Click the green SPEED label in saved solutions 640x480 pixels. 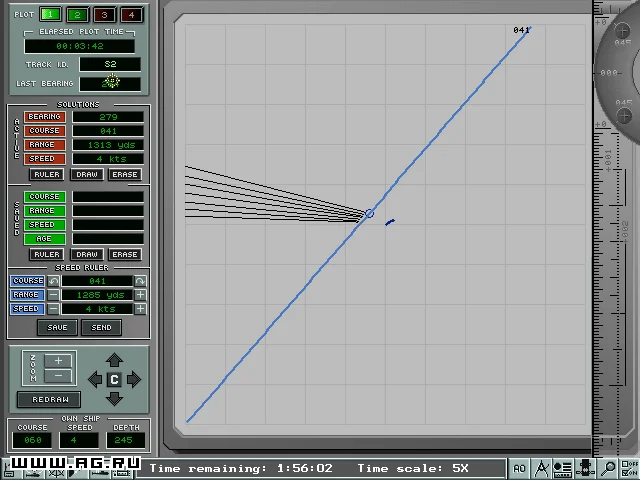[x=44, y=225]
